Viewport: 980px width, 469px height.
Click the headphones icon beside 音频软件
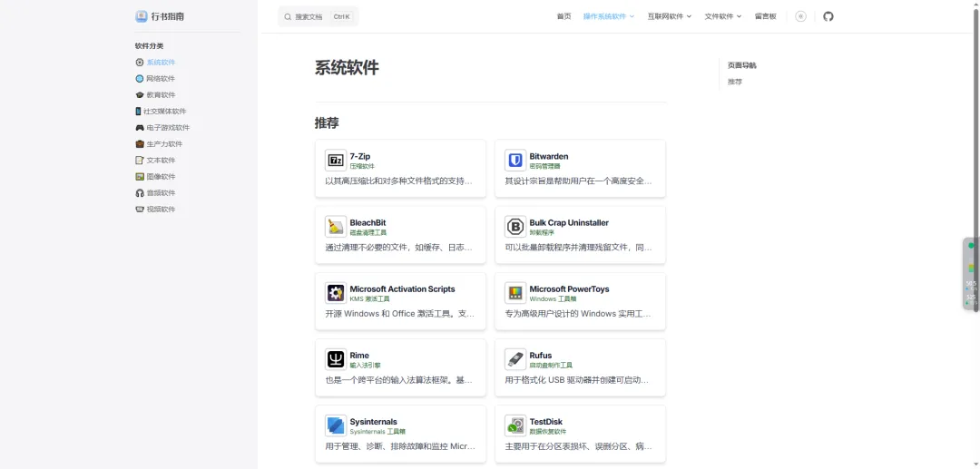click(140, 192)
